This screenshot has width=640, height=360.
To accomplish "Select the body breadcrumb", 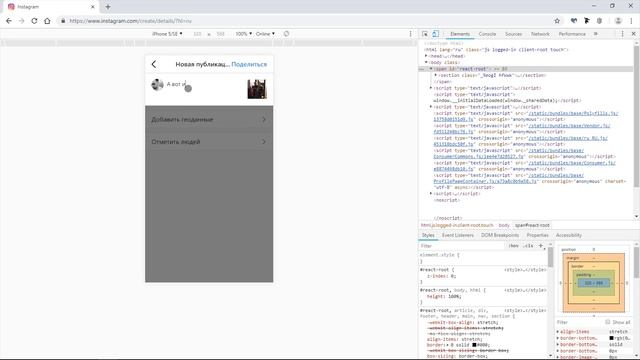I will 504,225.
